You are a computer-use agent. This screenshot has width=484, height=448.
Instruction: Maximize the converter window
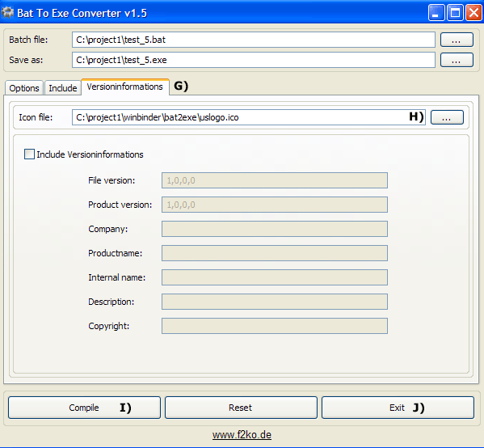455,13
